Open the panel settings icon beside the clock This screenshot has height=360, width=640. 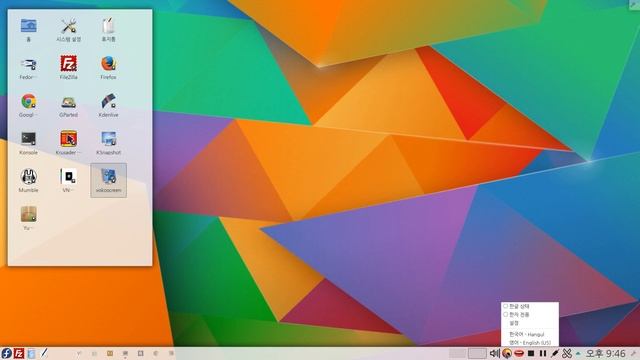coord(633,353)
